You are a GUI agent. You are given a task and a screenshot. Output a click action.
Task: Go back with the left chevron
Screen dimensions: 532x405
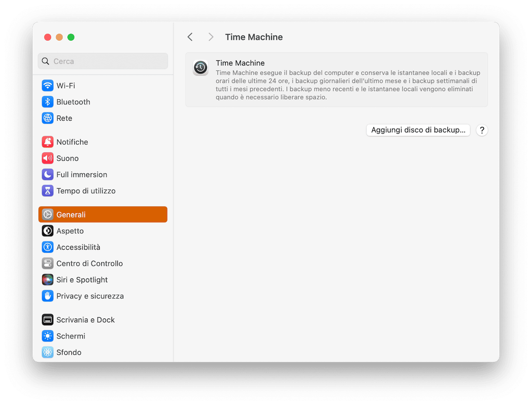[190, 37]
